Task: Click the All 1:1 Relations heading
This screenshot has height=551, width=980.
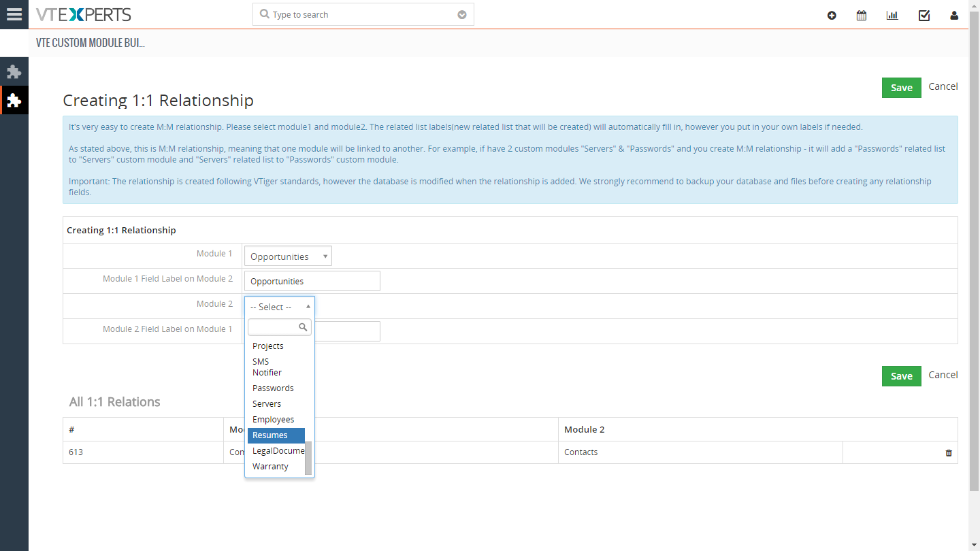Action: coord(115,402)
